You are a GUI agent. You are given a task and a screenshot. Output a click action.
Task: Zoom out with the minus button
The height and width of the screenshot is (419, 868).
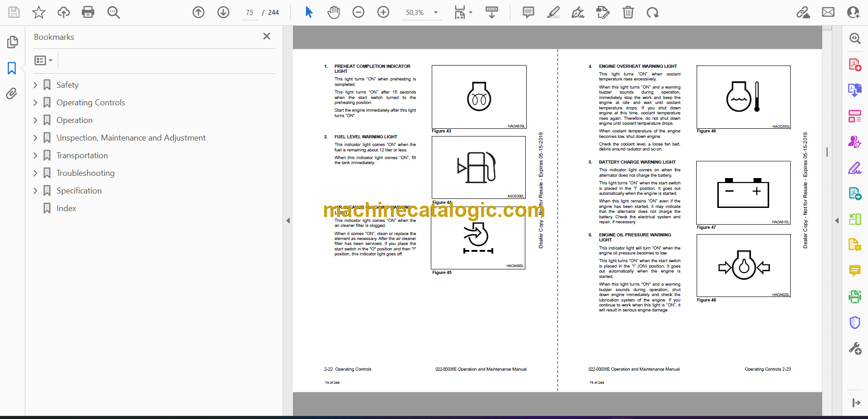(359, 12)
